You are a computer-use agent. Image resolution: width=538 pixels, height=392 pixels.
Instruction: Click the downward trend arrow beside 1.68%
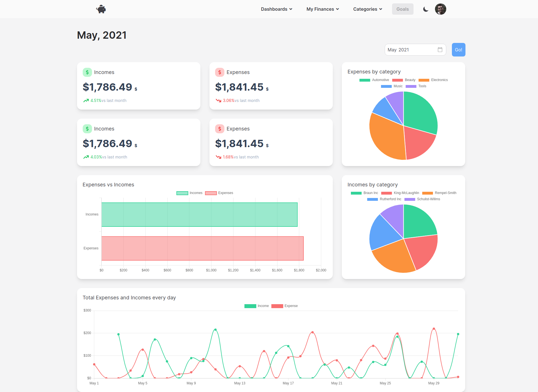coord(218,157)
